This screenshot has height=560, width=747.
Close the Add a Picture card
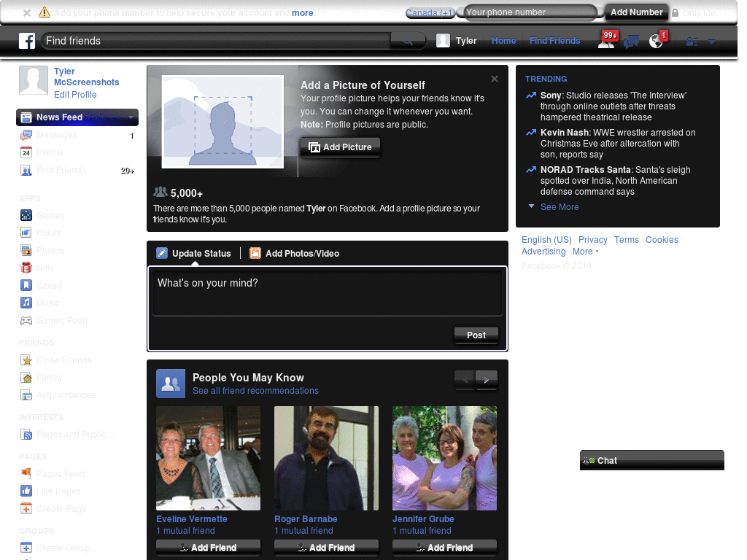pos(495,79)
